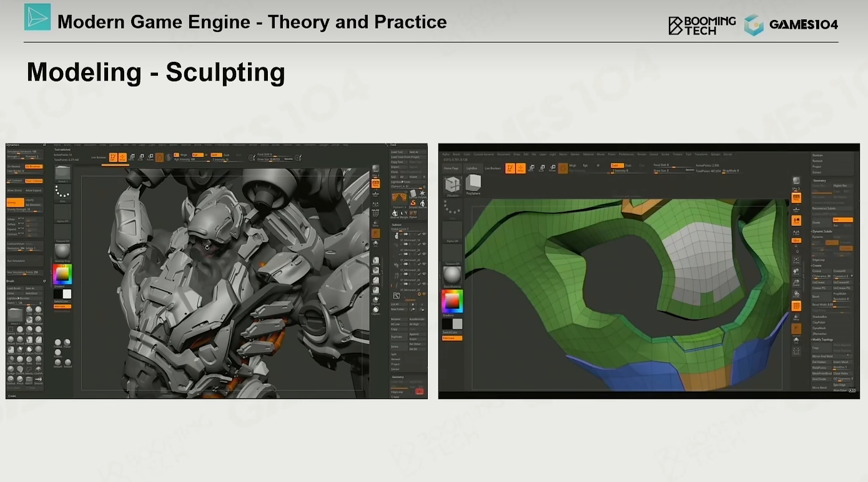The height and width of the screenshot is (482, 868).
Task: Select the Edit icon in the right ZBrush window
Action: point(510,168)
